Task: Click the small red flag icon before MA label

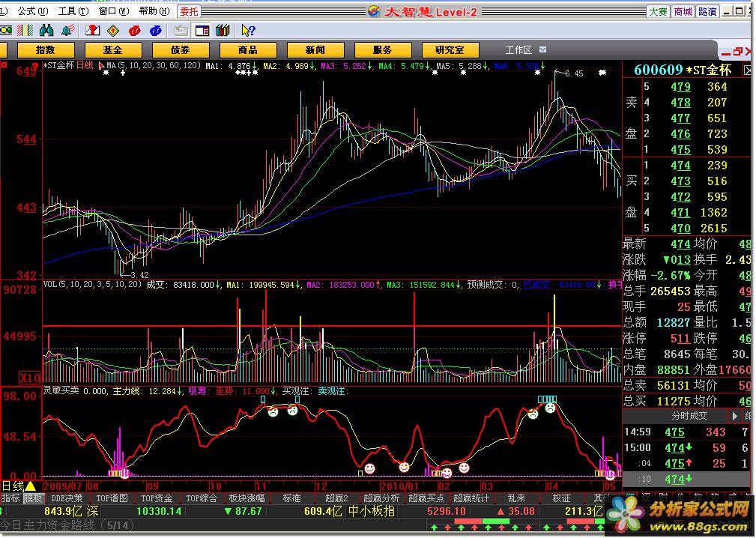Action: click(x=101, y=65)
